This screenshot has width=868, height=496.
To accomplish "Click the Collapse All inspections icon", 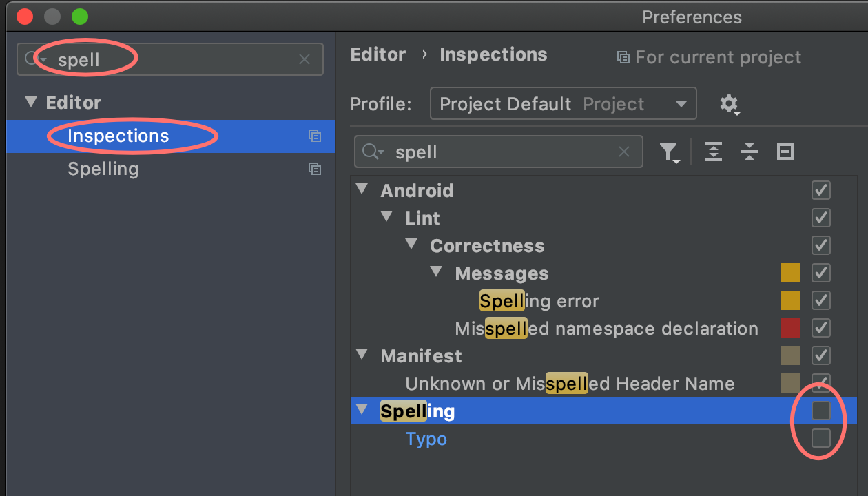I will pos(750,152).
